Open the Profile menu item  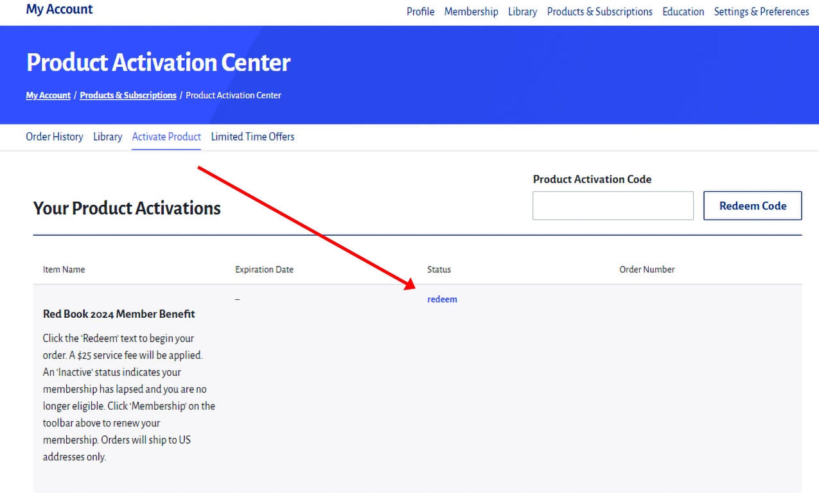pos(420,12)
